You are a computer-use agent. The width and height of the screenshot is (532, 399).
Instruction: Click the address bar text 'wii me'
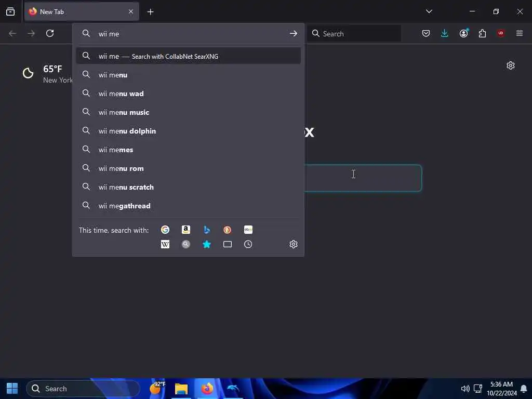(x=109, y=34)
